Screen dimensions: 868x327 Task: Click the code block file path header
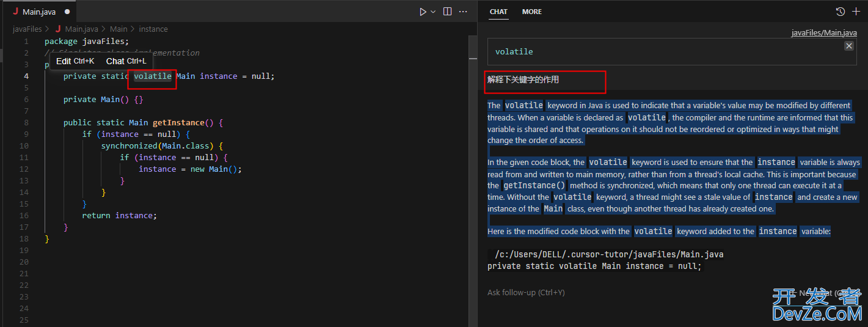(x=609, y=254)
